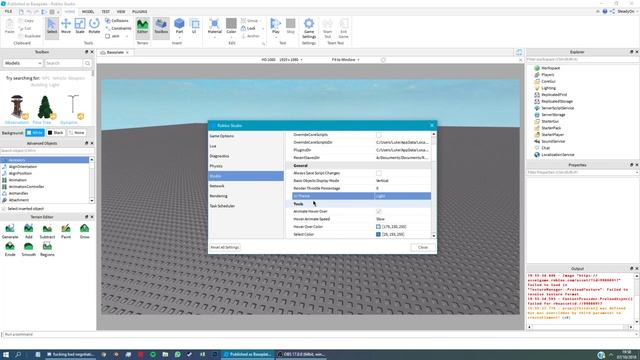Select Physics settings category

(x=246, y=166)
